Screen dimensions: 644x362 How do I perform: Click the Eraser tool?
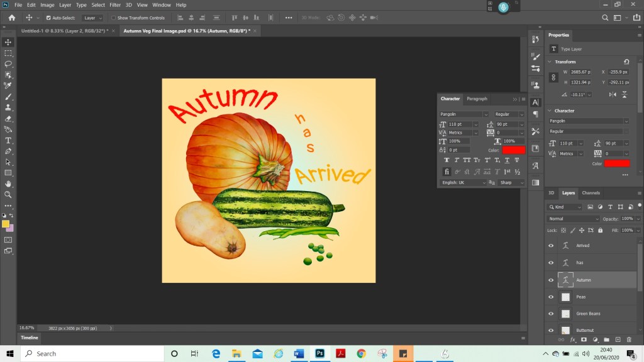pos(8,118)
